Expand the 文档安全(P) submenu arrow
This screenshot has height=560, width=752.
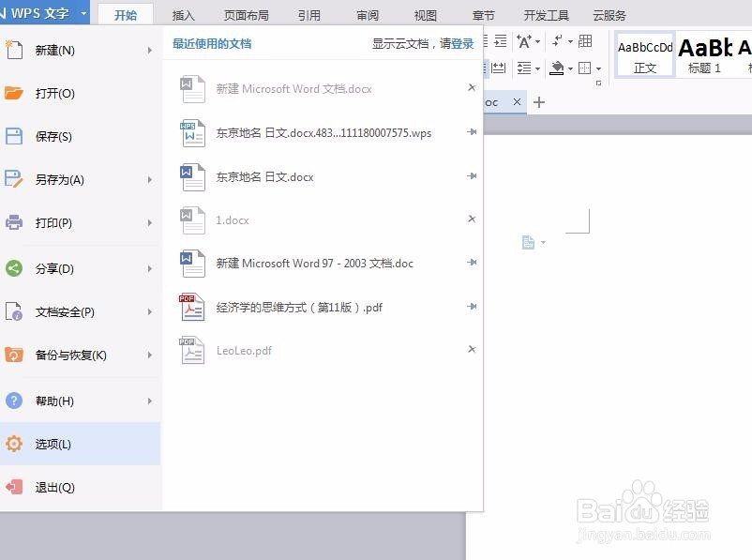click(x=150, y=312)
